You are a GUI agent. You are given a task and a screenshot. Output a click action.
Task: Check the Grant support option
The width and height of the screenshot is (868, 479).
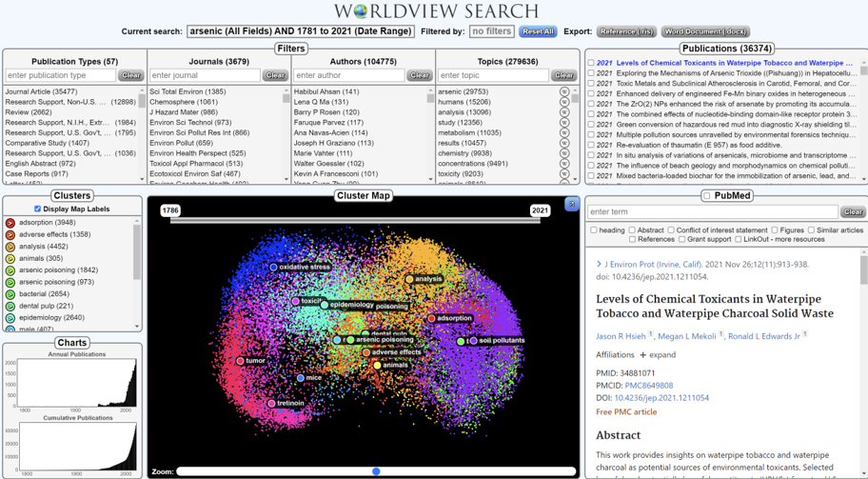[x=681, y=239]
